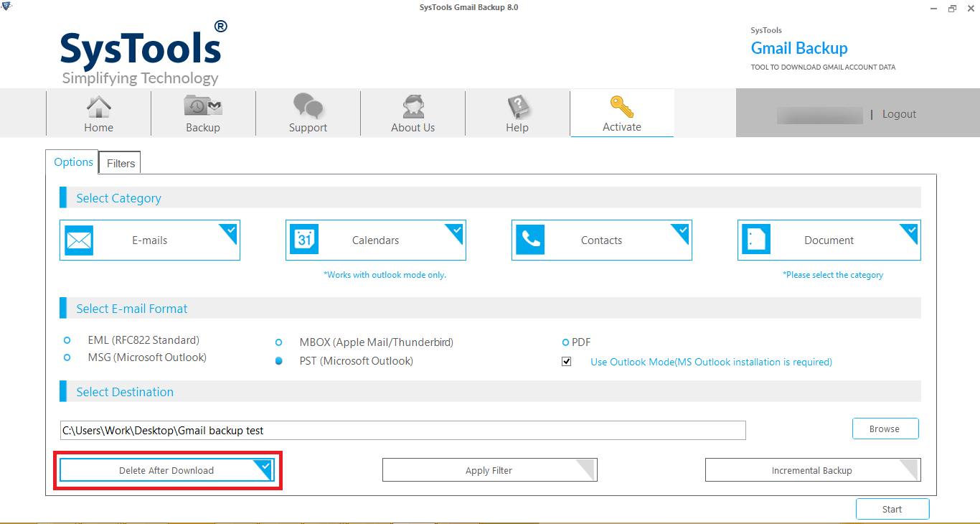Click the Calendars category icon
Image resolution: width=980 pixels, height=524 pixels.
[304, 240]
